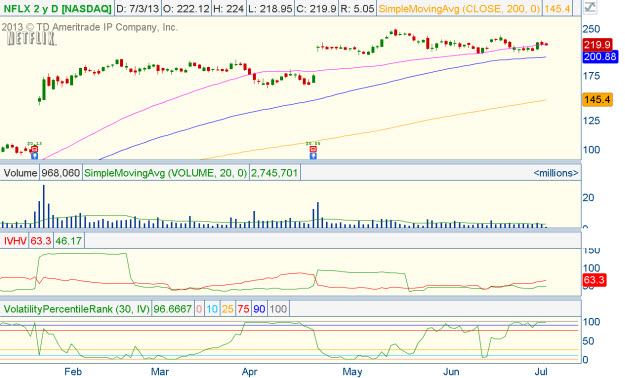The width and height of the screenshot is (625, 378).
Task: Click the SimpleMovingAvg (CLOSE, 200, 0) study label
Action: 459,8
